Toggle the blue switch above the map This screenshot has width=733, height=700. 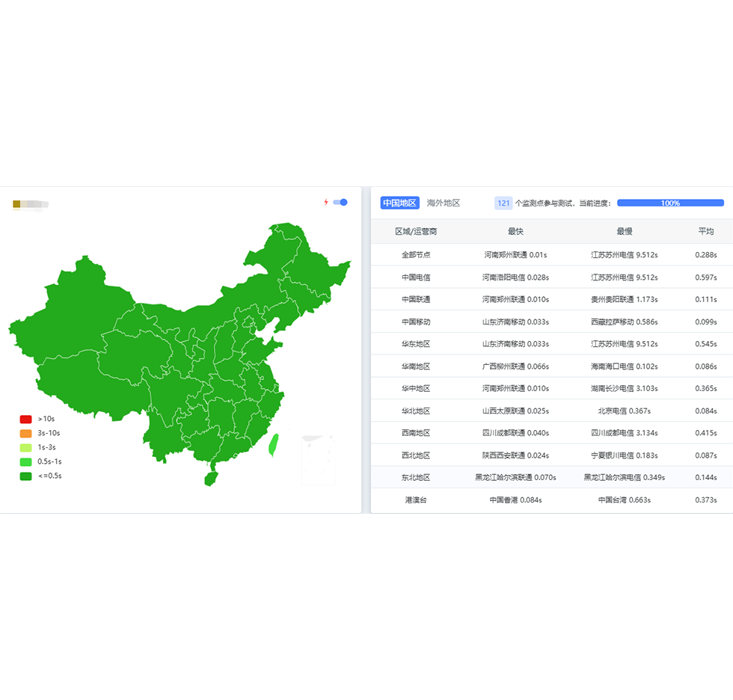[340, 202]
